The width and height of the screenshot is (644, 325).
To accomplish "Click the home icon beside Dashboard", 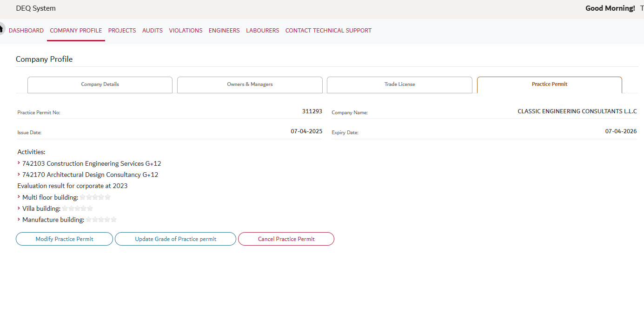I will pos(1,28).
